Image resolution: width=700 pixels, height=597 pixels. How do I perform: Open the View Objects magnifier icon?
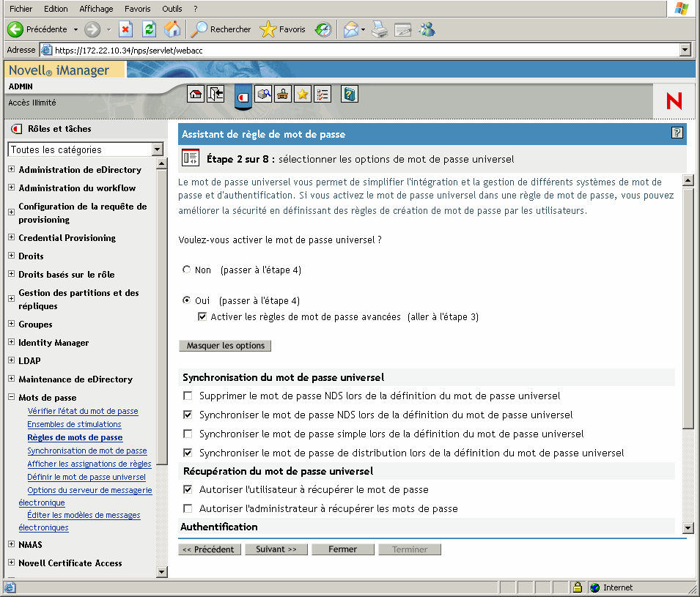[x=262, y=94]
